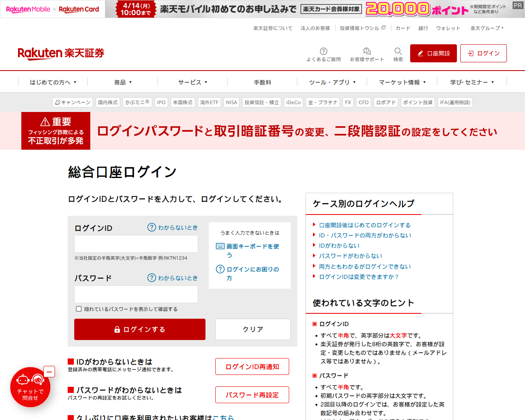
Task: Open ログインID わからないとき question icon
Action: click(x=152, y=227)
